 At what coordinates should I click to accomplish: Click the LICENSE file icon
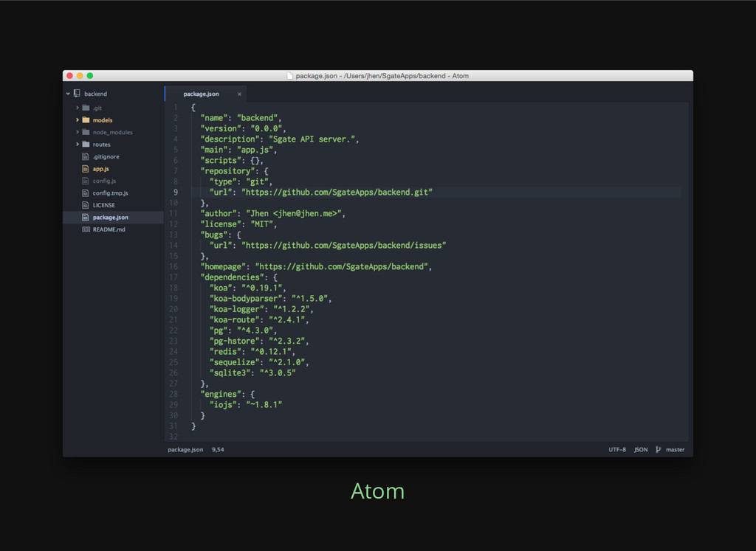point(86,205)
